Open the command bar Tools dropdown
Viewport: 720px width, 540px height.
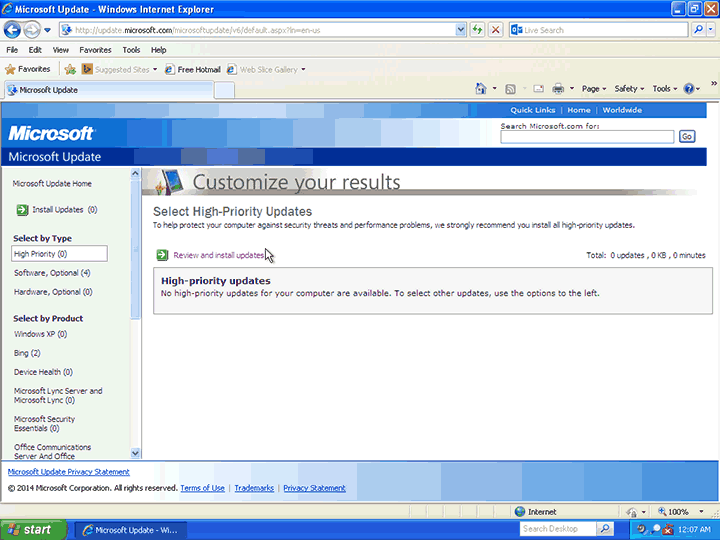(x=664, y=89)
